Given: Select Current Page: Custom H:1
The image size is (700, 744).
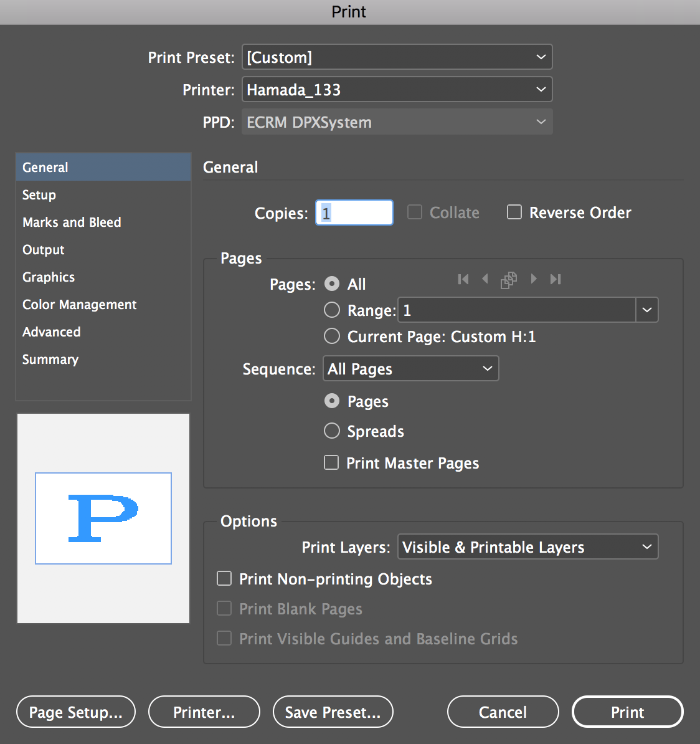Looking at the screenshot, I should pos(332,336).
